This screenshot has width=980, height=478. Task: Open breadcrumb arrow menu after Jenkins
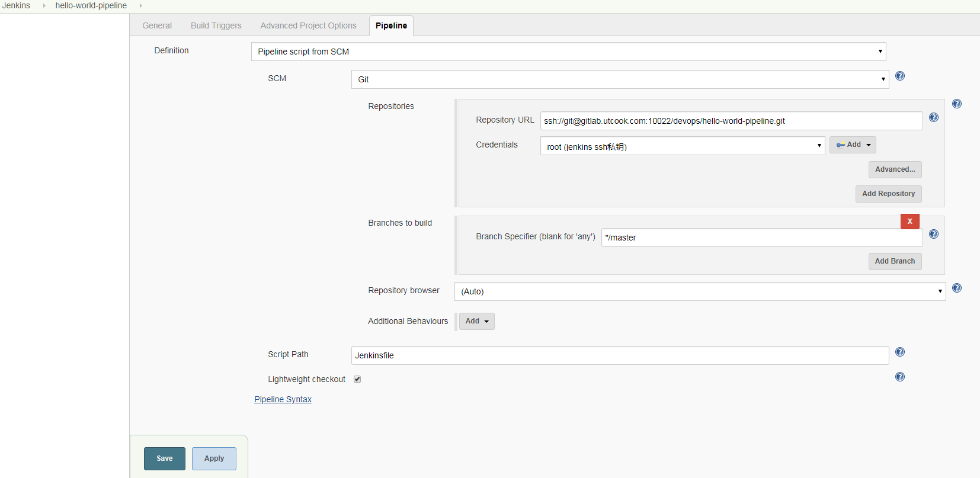[44, 5]
